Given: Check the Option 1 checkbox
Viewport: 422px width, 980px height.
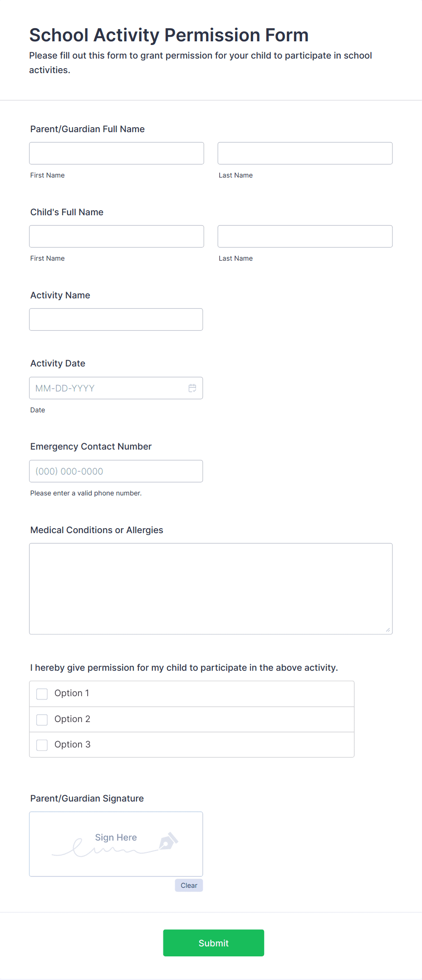Looking at the screenshot, I should coord(42,694).
